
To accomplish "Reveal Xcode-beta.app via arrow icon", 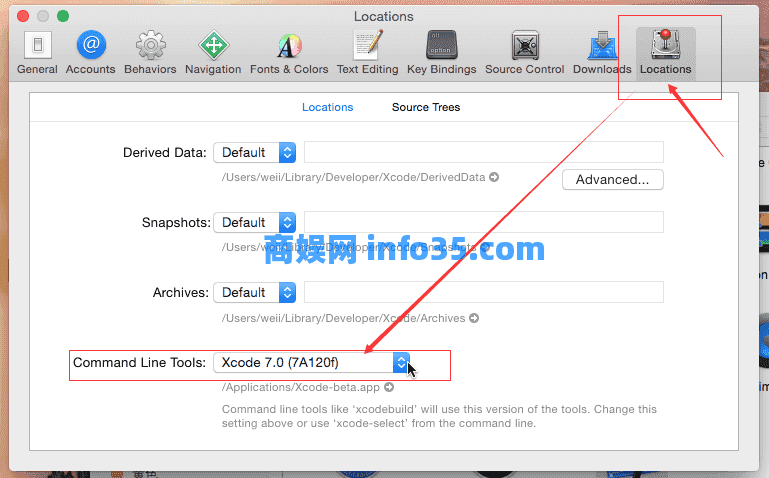I will (x=389, y=387).
